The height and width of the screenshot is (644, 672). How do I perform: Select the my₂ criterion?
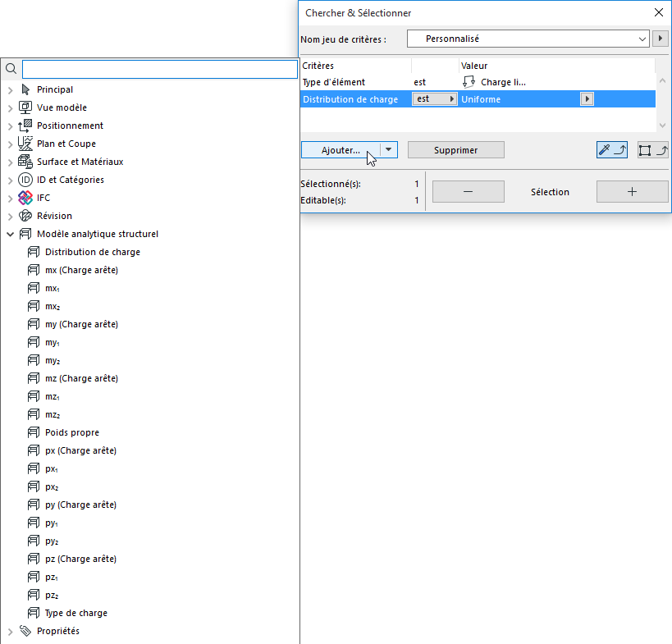(x=53, y=360)
